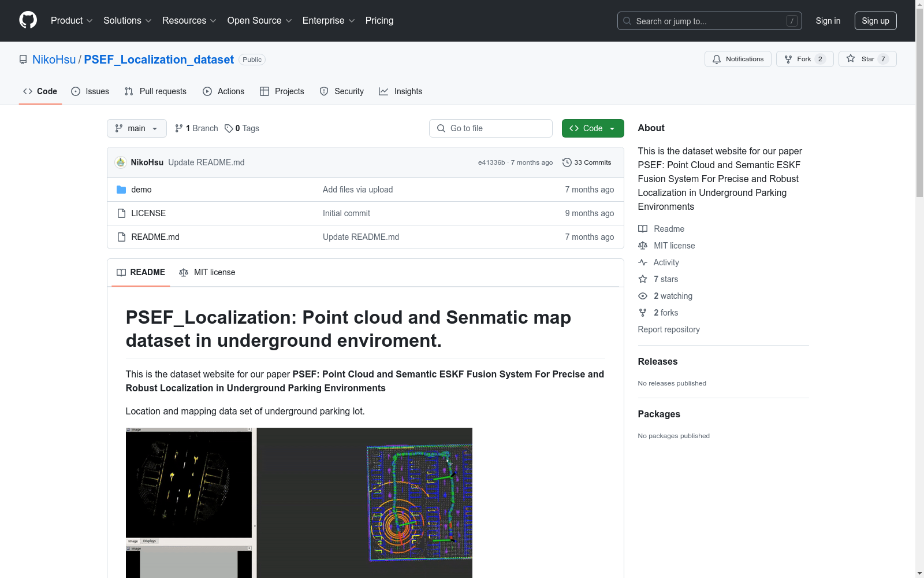
Task: Click the Notifications bell button
Action: (x=737, y=59)
